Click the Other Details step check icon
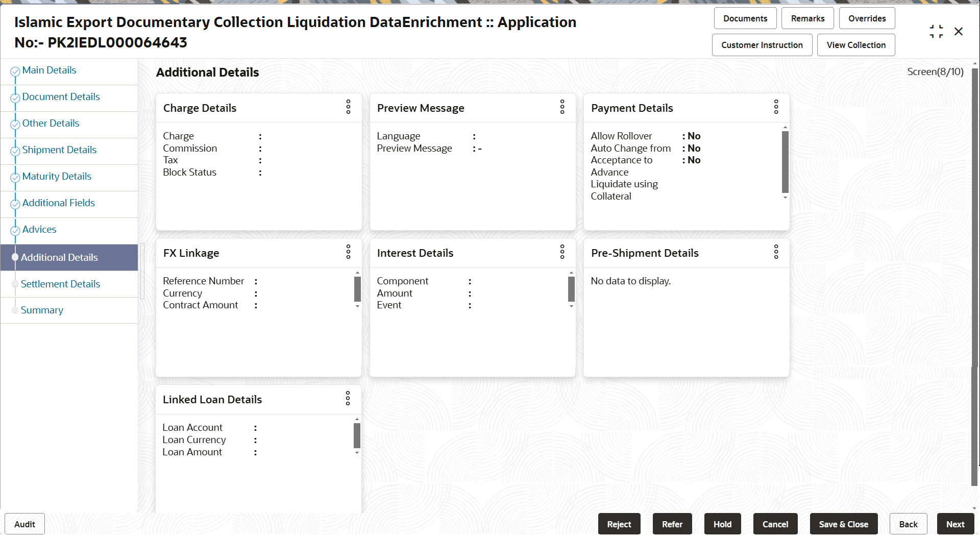980x537 pixels. point(15,125)
